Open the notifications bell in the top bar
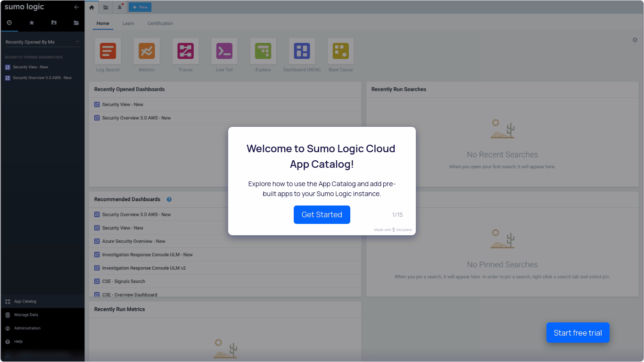The height and width of the screenshot is (362, 644). tap(120, 7)
